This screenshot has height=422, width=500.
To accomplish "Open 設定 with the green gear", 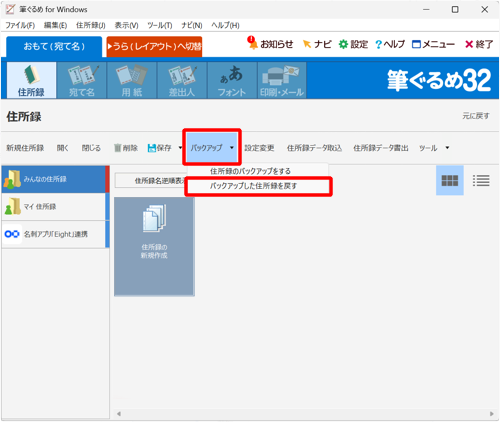I will [x=353, y=44].
